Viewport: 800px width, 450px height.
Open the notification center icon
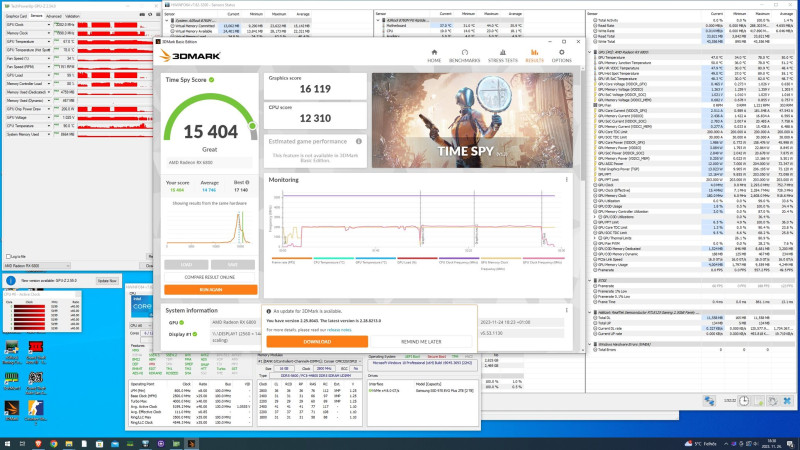click(x=790, y=444)
